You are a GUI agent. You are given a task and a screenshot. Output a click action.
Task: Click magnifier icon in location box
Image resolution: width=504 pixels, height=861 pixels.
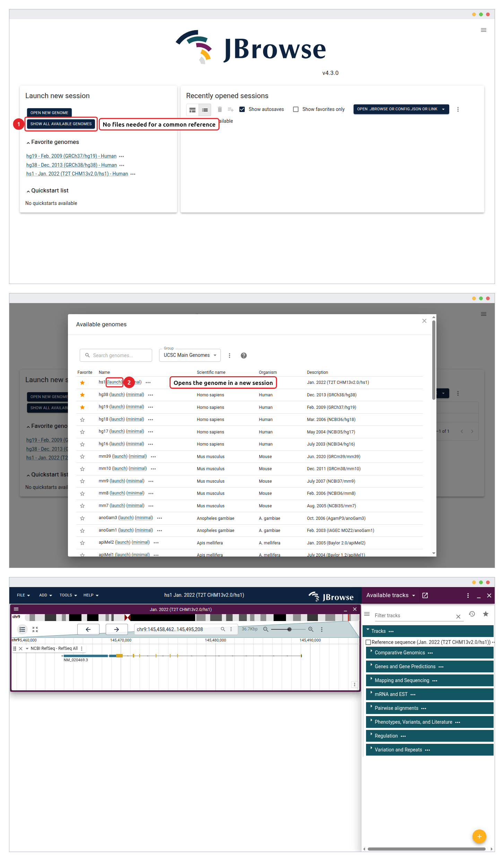tap(223, 629)
